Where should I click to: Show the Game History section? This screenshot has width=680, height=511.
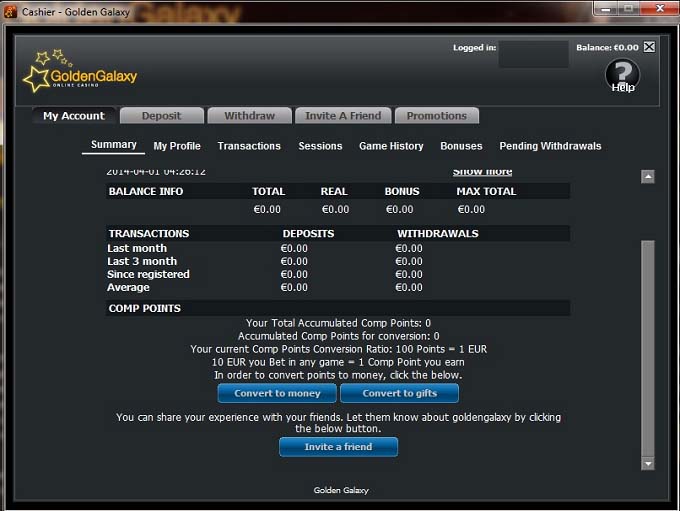pos(391,146)
